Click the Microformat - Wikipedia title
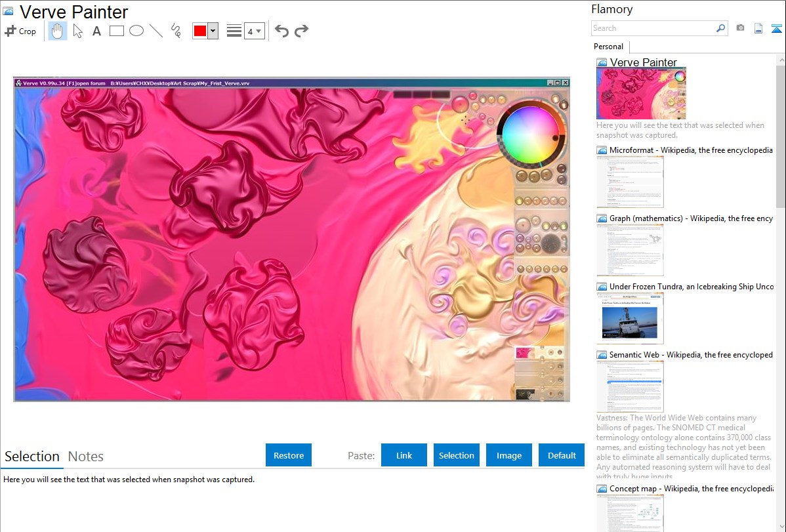This screenshot has height=532, width=786. tap(691, 150)
